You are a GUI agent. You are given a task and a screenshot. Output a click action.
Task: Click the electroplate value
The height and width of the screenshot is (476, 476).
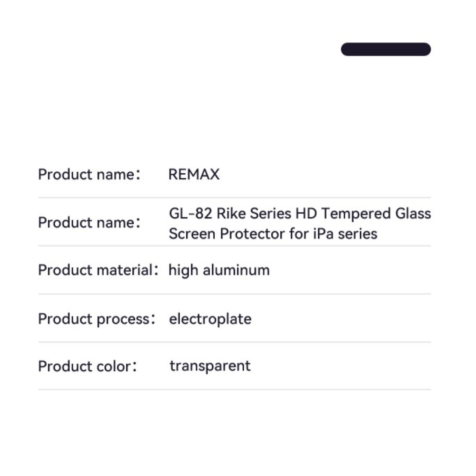210,318
